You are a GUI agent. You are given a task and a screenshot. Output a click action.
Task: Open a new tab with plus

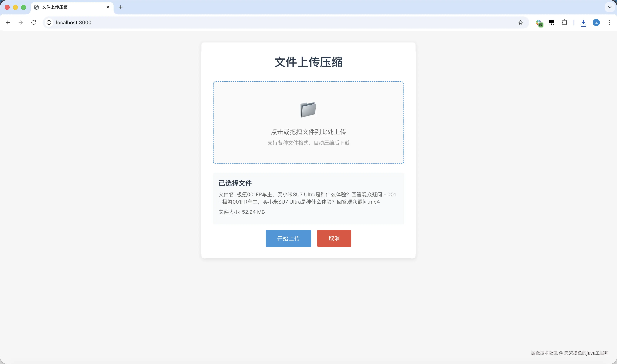[x=121, y=7]
